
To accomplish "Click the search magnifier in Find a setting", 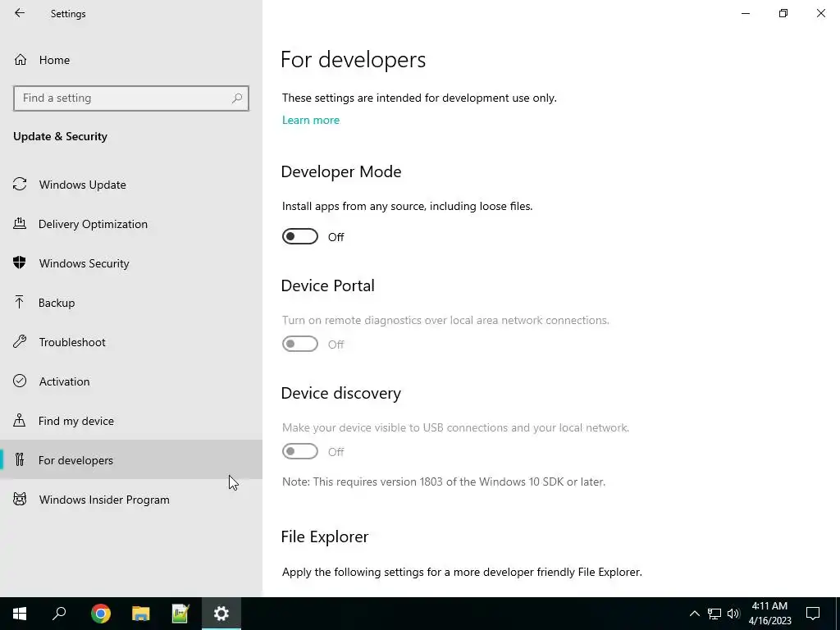I will tap(237, 98).
